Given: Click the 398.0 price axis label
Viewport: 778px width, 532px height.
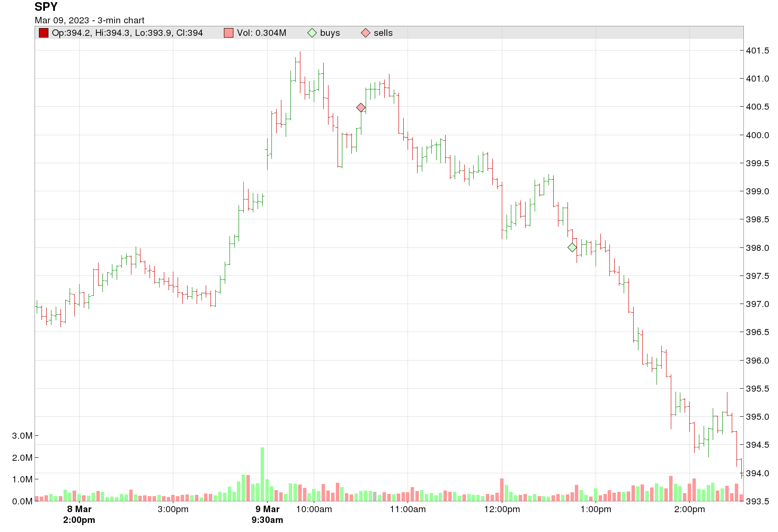Looking at the screenshot, I should click(x=758, y=248).
